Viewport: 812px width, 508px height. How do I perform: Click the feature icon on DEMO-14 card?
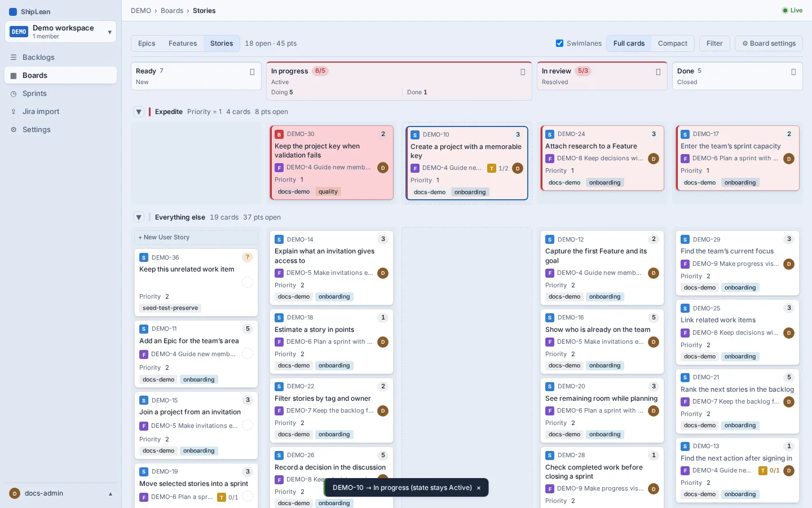point(279,273)
